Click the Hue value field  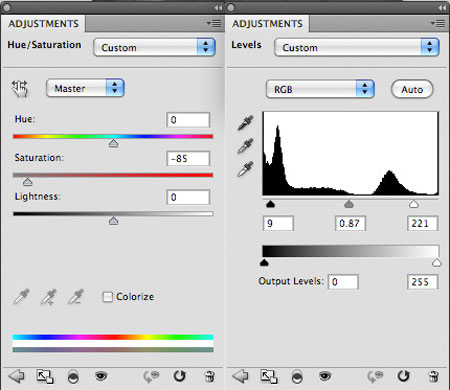click(x=188, y=120)
